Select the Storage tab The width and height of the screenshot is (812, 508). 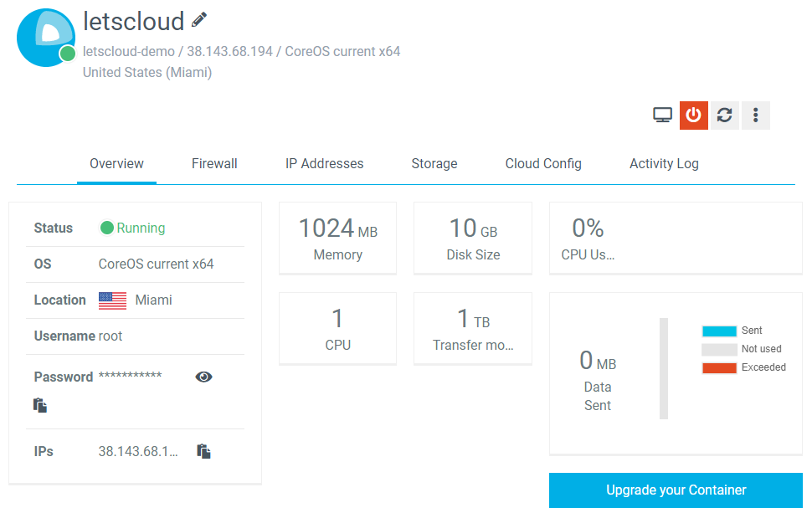(434, 164)
